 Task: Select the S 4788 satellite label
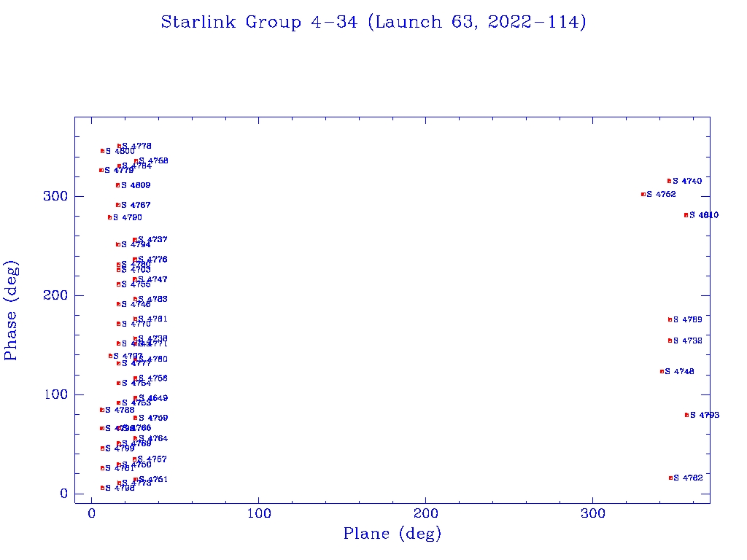[120, 410]
